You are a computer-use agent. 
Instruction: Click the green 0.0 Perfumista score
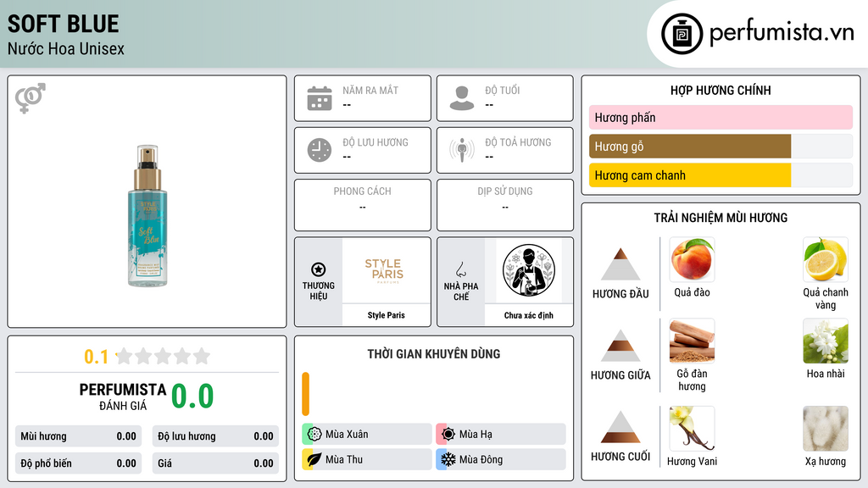(192, 396)
